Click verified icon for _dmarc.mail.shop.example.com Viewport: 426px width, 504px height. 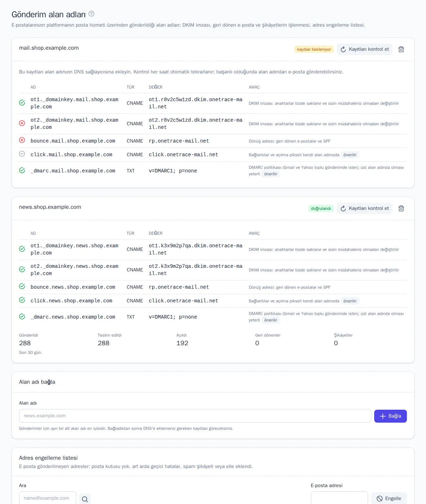22,170
